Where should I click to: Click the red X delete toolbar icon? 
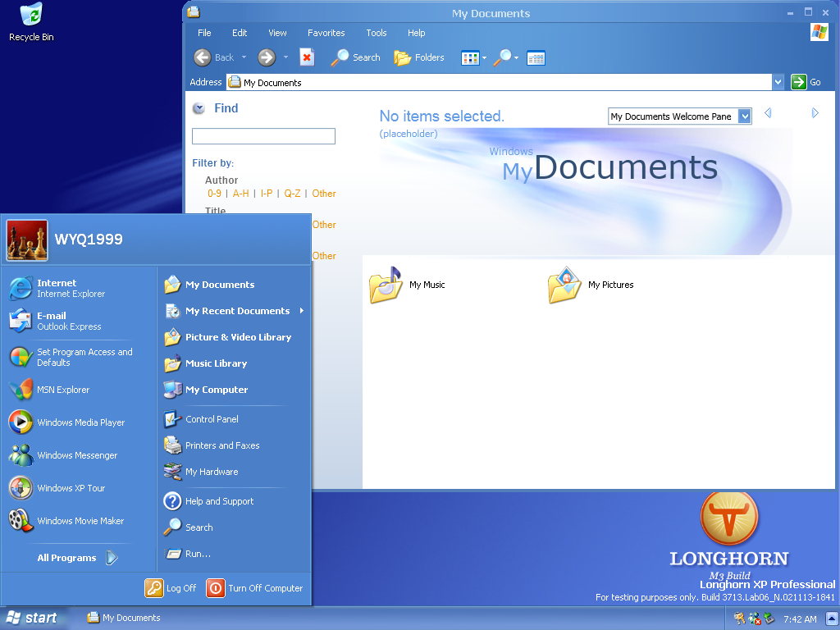point(307,57)
